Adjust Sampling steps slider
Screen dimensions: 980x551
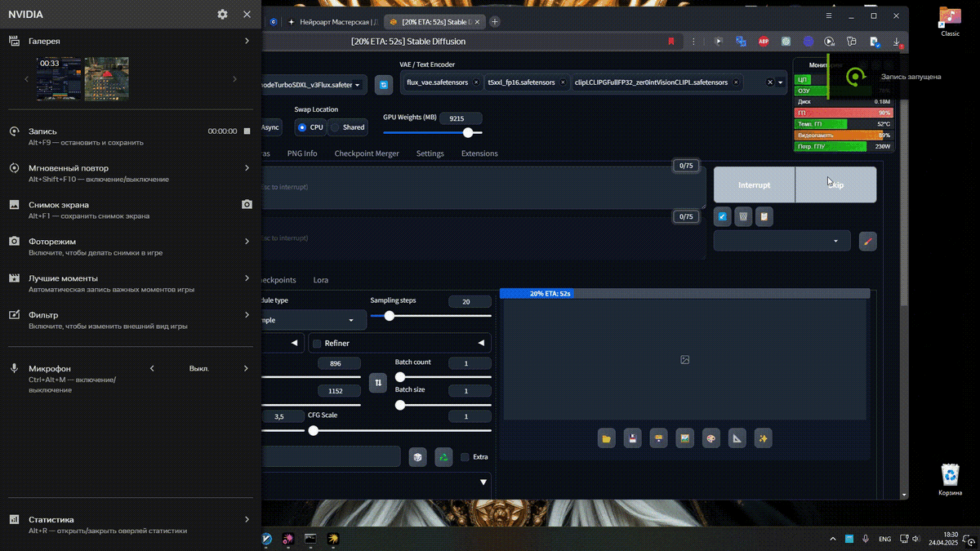point(430,316)
